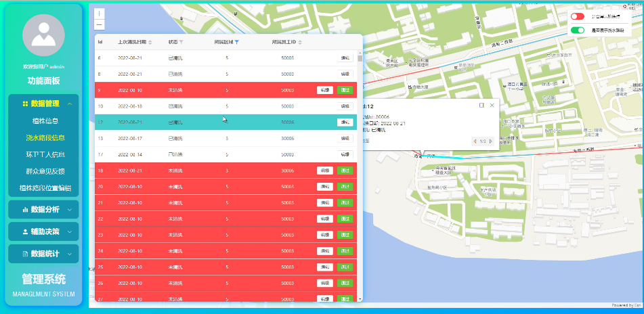Screen dimensions: 644x314
Task: Click 编辑 button in row Id 8
Action: (x=345, y=74)
